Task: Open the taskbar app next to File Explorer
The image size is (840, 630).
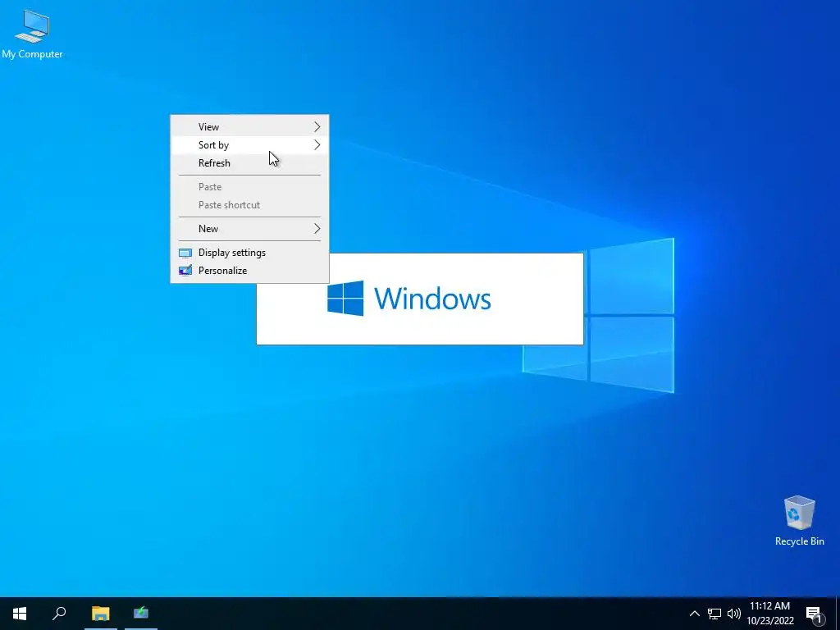Action: click(141, 614)
